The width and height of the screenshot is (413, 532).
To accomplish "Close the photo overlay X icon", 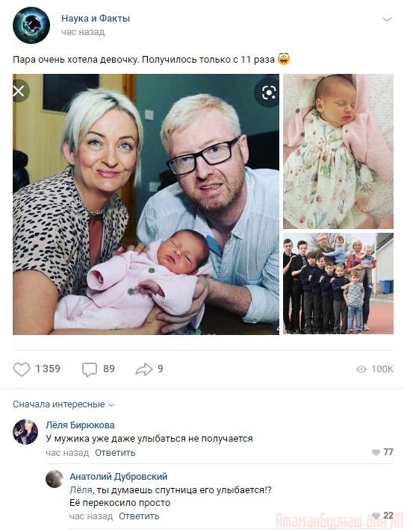I will click(19, 91).
